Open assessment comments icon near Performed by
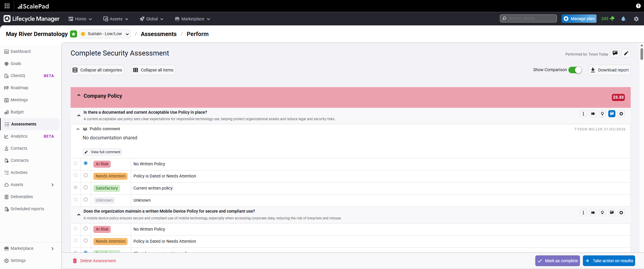The height and width of the screenshot is (269, 644). click(x=615, y=53)
